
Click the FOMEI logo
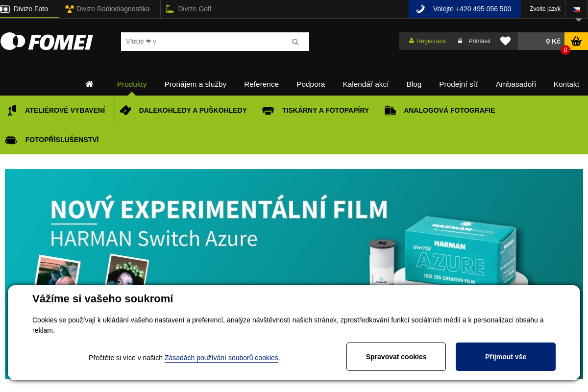click(x=47, y=42)
